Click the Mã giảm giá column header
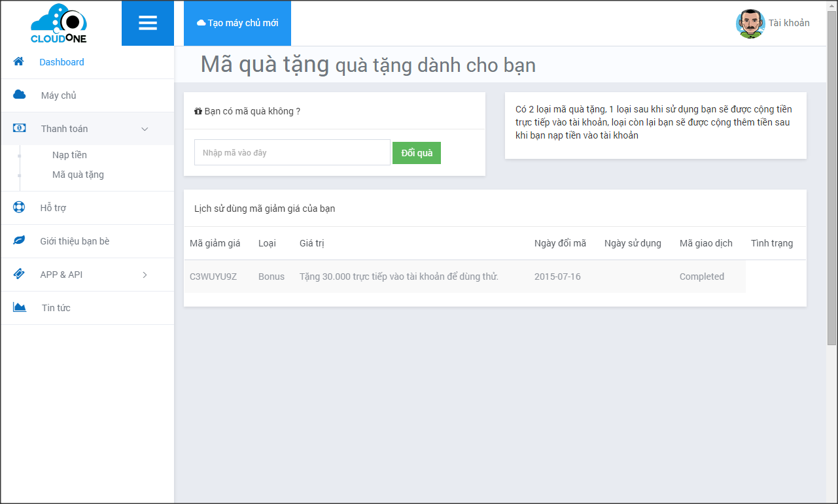This screenshot has width=838, height=504. click(x=215, y=243)
